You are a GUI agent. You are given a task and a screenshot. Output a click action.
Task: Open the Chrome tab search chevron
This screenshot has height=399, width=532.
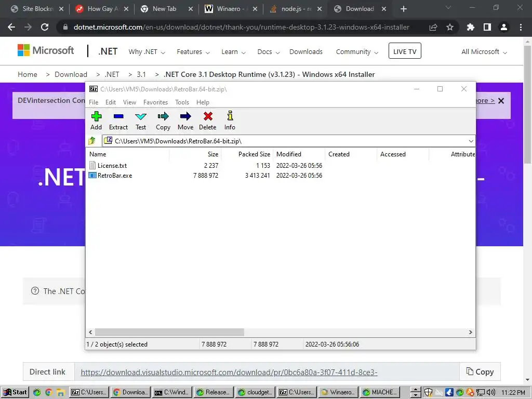[x=448, y=7]
